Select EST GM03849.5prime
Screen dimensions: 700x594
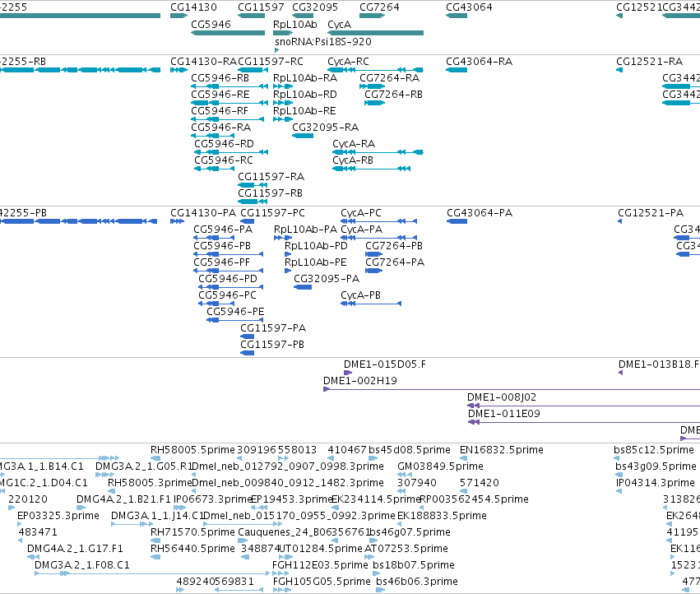(440, 466)
